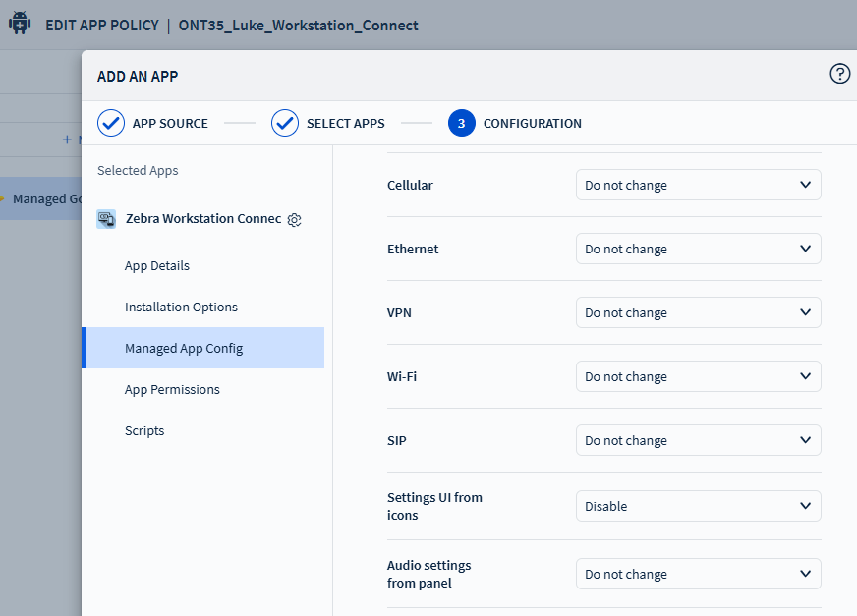Click the SIP setting label
Screen dimensions: 857x616
397,440
